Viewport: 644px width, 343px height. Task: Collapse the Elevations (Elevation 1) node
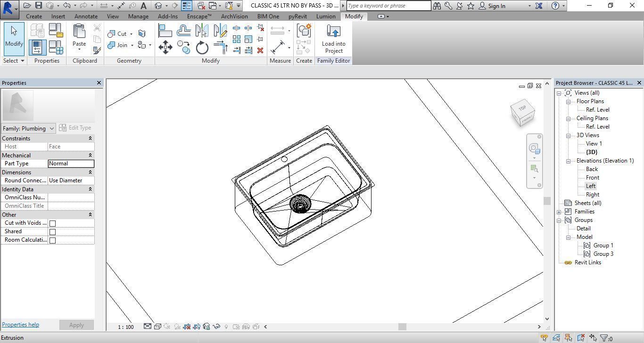(569, 161)
